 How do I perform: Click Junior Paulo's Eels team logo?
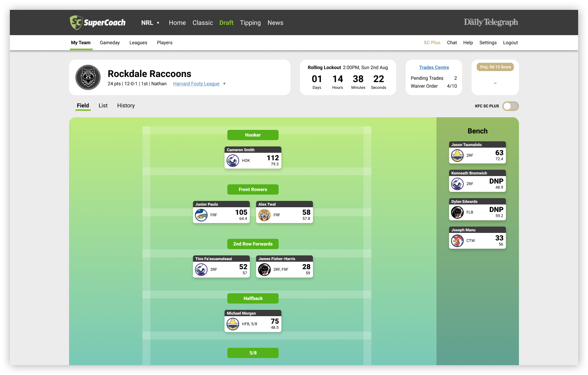tap(201, 215)
